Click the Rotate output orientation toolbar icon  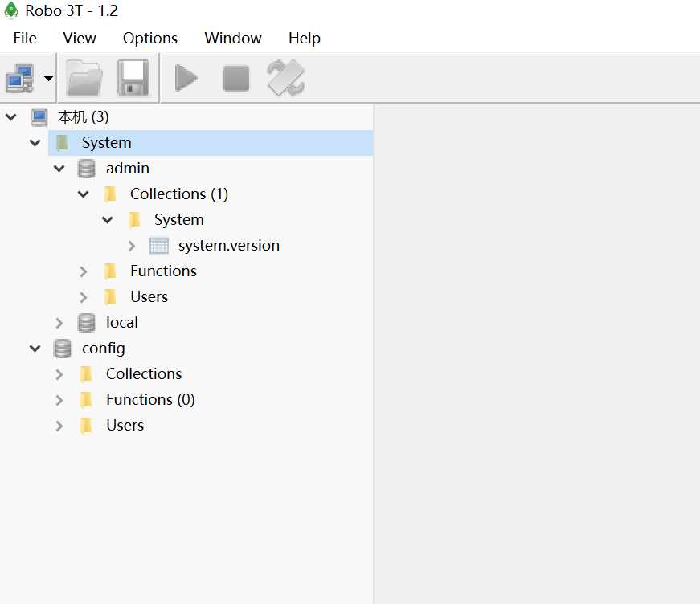[286, 78]
